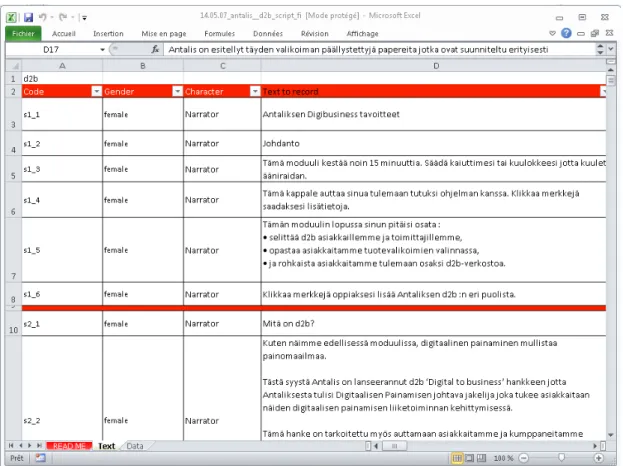Select column C header
This screenshot has width=623, height=466.
(222, 66)
